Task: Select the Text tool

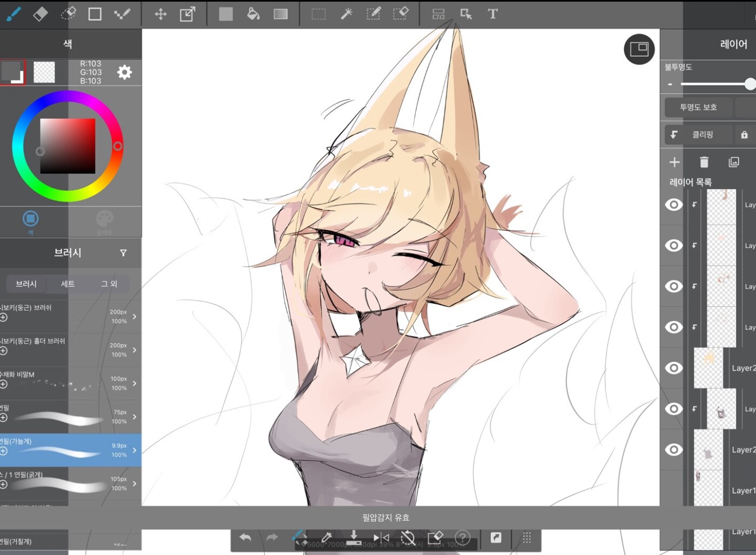Action: [492, 14]
